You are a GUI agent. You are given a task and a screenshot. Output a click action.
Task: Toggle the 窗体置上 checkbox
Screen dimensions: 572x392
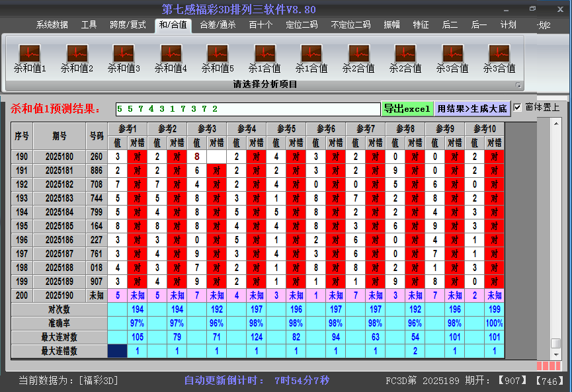click(x=517, y=107)
